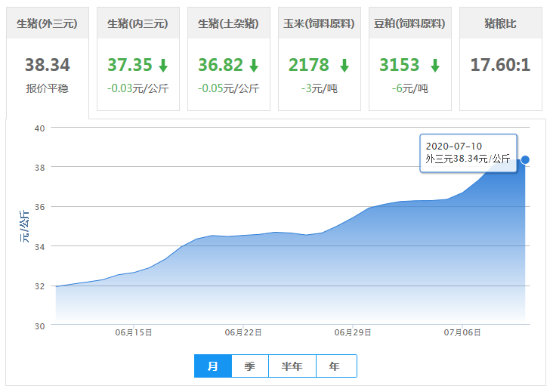The image size is (553, 392).
Task: Change chart period to 半年
Action: click(292, 366)
